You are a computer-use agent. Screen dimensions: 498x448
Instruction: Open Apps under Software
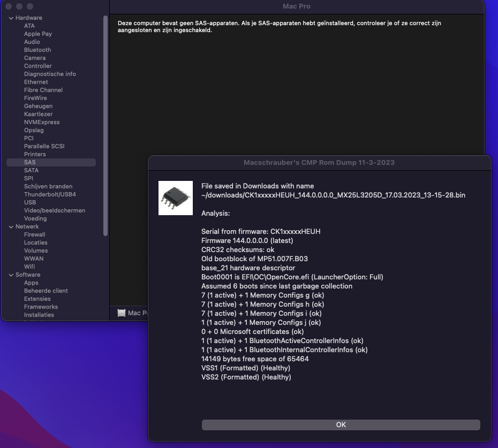click(x=31, y=283)
